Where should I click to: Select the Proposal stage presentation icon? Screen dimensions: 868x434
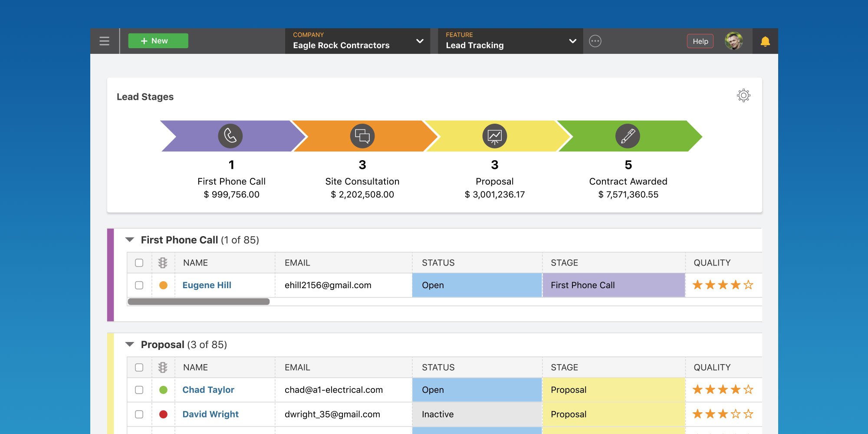(x=494, y=136)
